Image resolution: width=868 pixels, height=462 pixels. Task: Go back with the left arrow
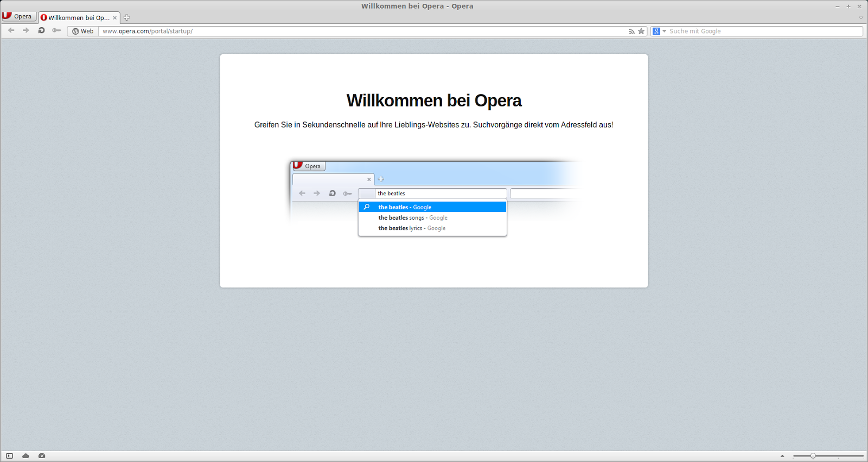[x=11, y=31]
